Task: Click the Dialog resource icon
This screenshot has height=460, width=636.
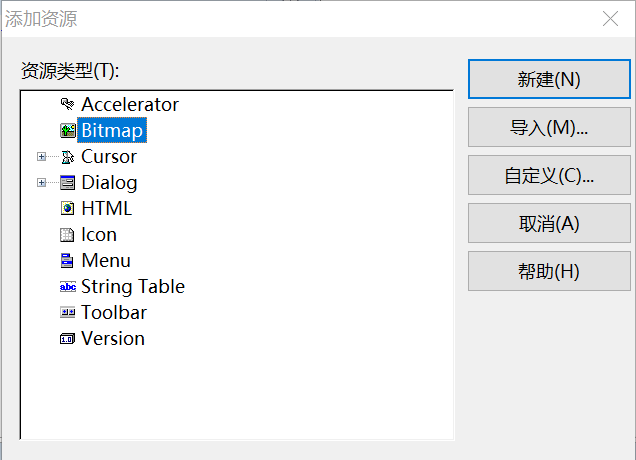Action: tap(67, 182)
